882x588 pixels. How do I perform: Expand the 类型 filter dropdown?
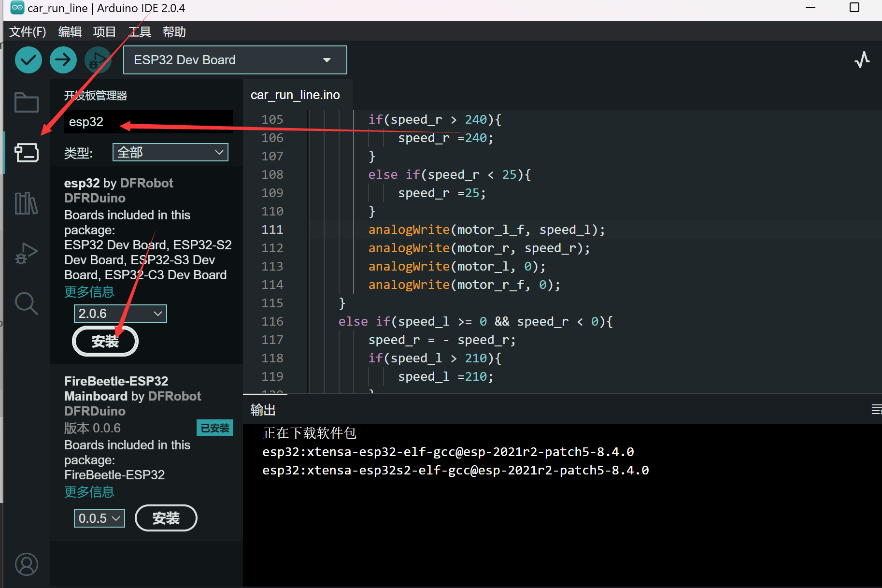pos(170,153)
